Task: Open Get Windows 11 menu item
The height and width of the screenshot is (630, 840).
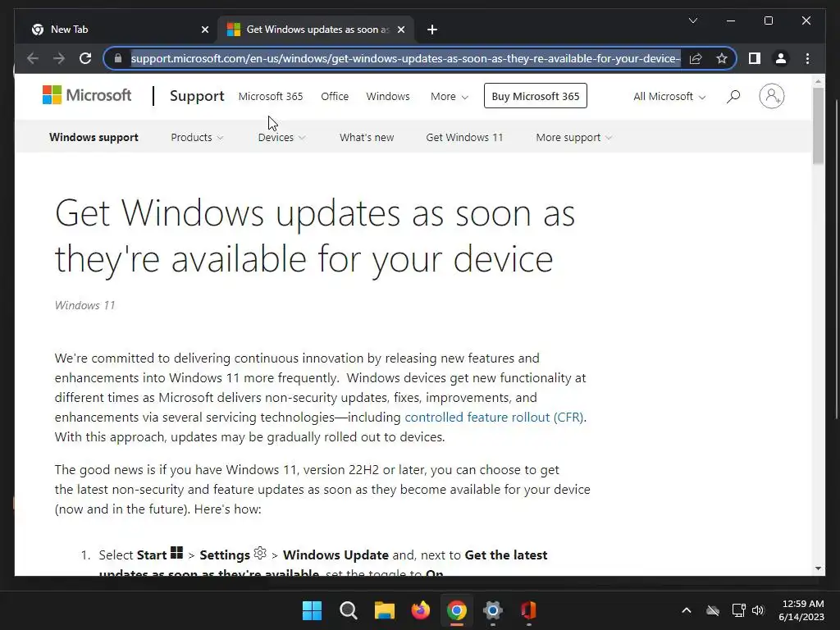Action: (x=464, y=137)
